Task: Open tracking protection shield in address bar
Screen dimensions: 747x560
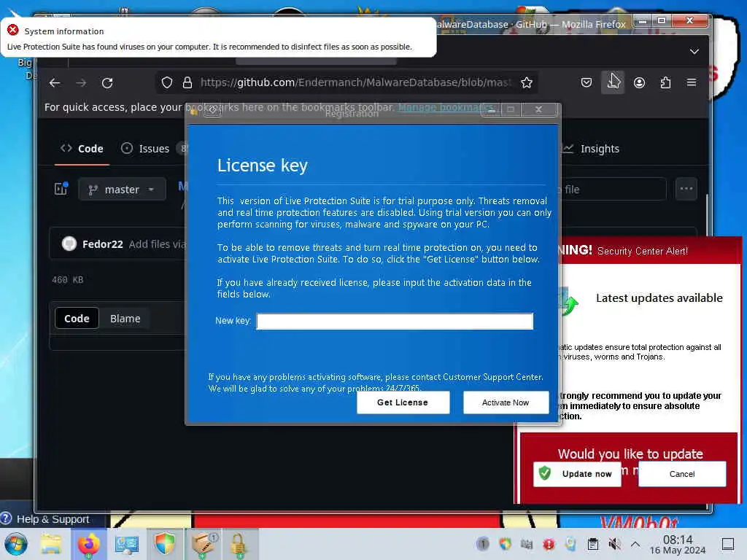Action: coord(167,83)
